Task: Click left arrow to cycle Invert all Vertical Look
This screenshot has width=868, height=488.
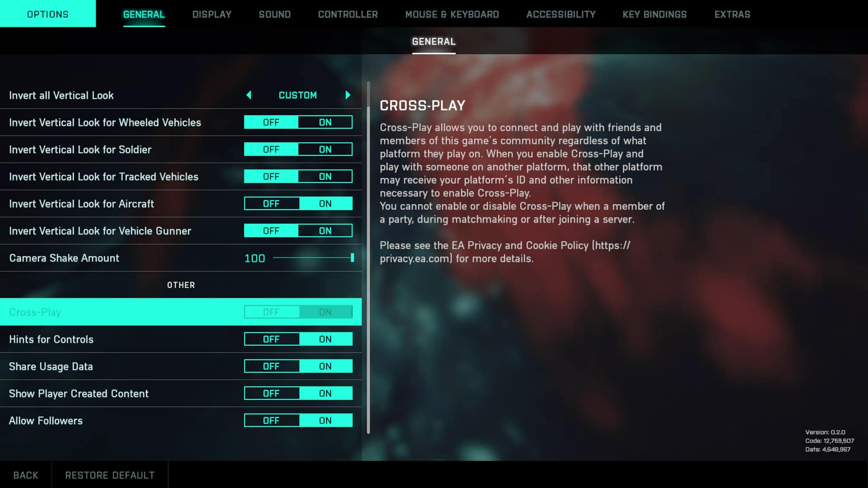Action: pyautogui.click(x=249, y=95)
